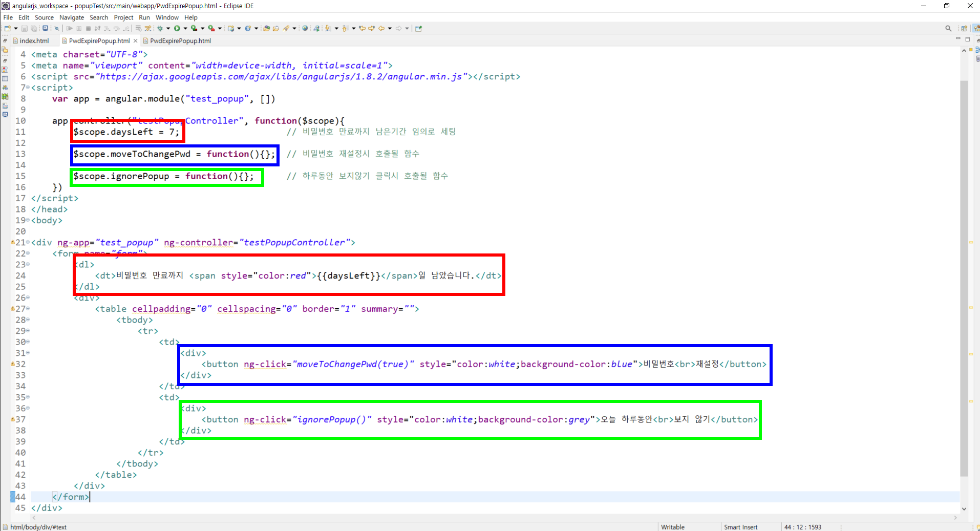The height and width of the screenshot is (531, 980).
Task: Click the Open Perspective icon
Action: click(964, 28)
